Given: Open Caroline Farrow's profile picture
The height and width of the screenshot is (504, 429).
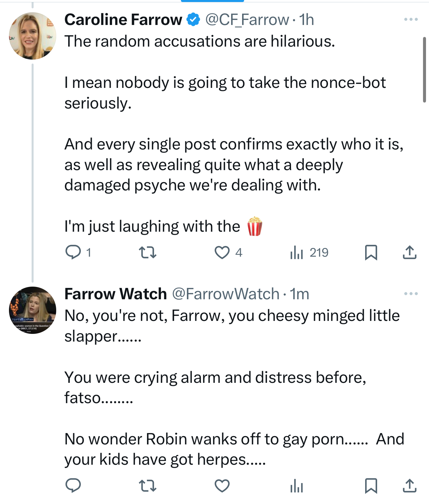Looking at the screenshot, I should 33,36.
